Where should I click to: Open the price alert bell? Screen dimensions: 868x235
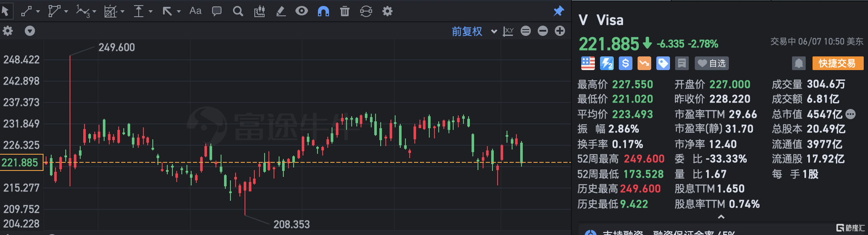pyautogui.click(x=798, y=64)
